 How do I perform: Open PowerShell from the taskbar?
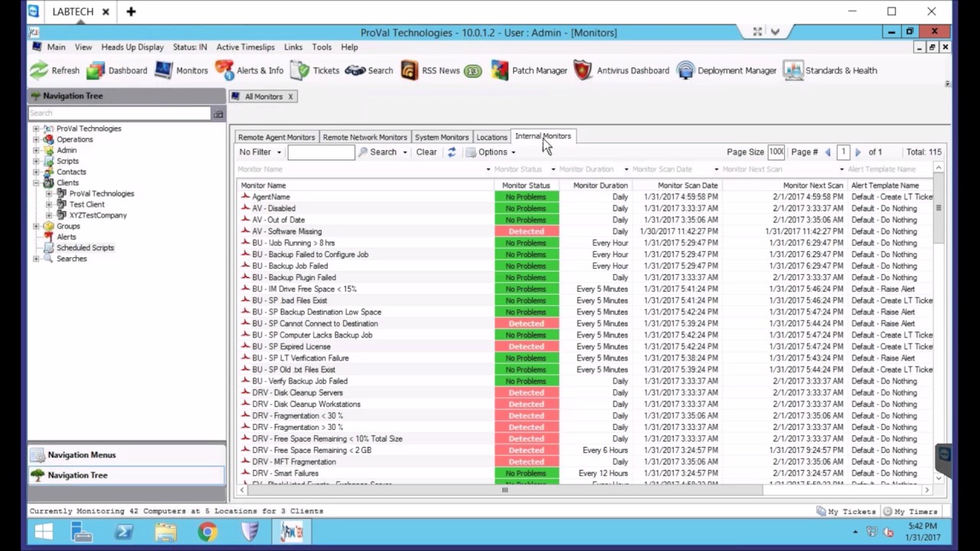pyautogui.click(x=124, y=532)
